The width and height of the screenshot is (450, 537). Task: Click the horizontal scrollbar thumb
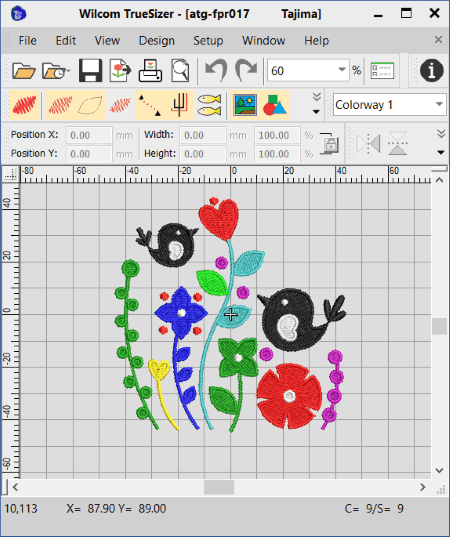click(219, 487)
